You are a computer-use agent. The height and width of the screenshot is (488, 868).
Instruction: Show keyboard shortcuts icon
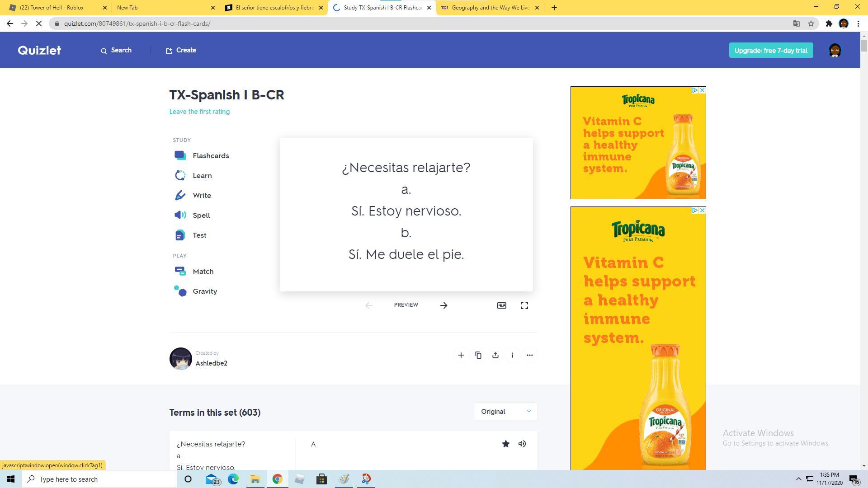click(x=501, y=305)
